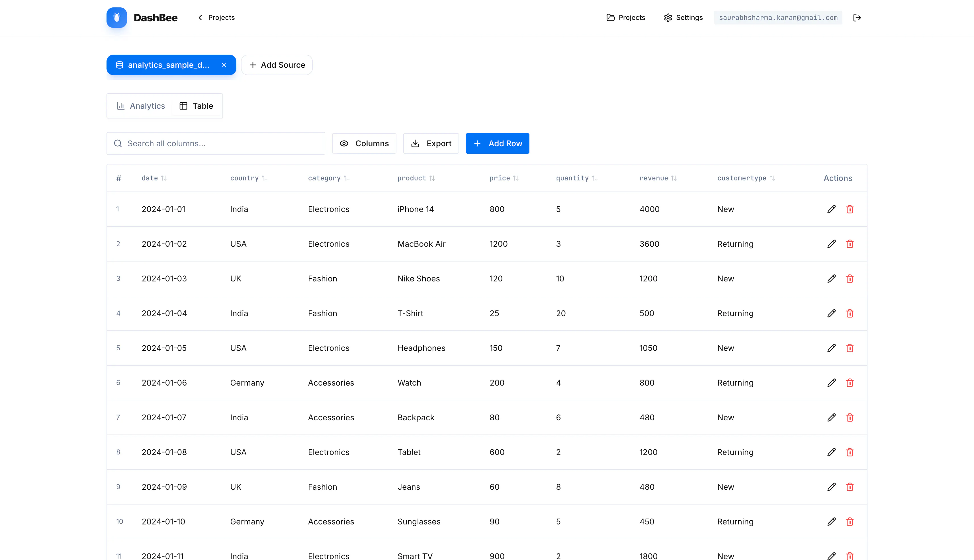This screenshot has height=560, width=974.
Task: Click the MacBook Air product cell
Action: (x=421, y=244)
